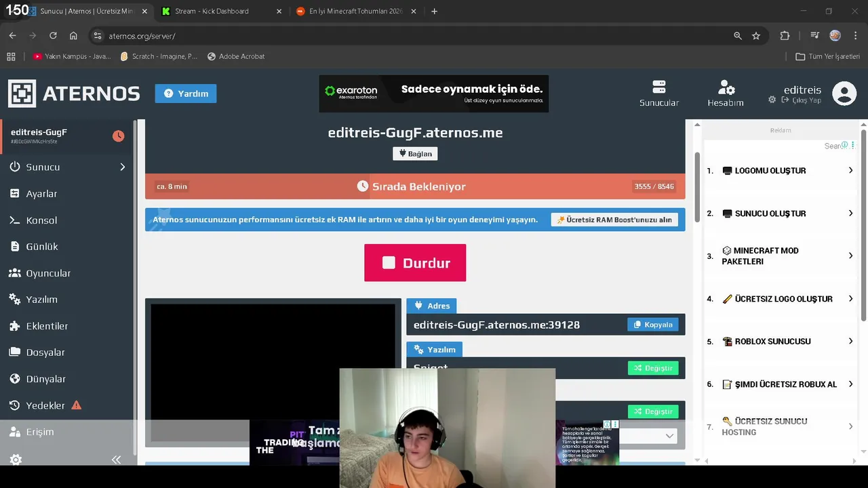Click the exaroton advertisement banner

(434, 94)
